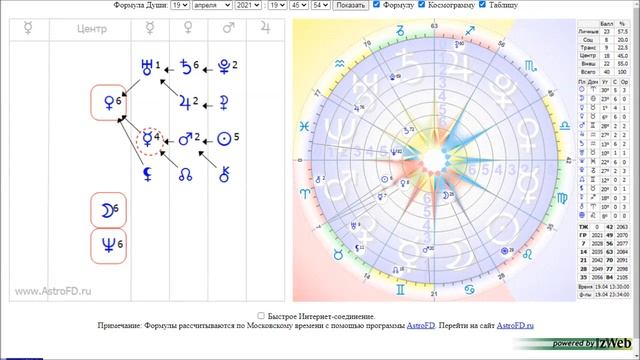Open the month dropdown showing апреля

click(212, 5)
